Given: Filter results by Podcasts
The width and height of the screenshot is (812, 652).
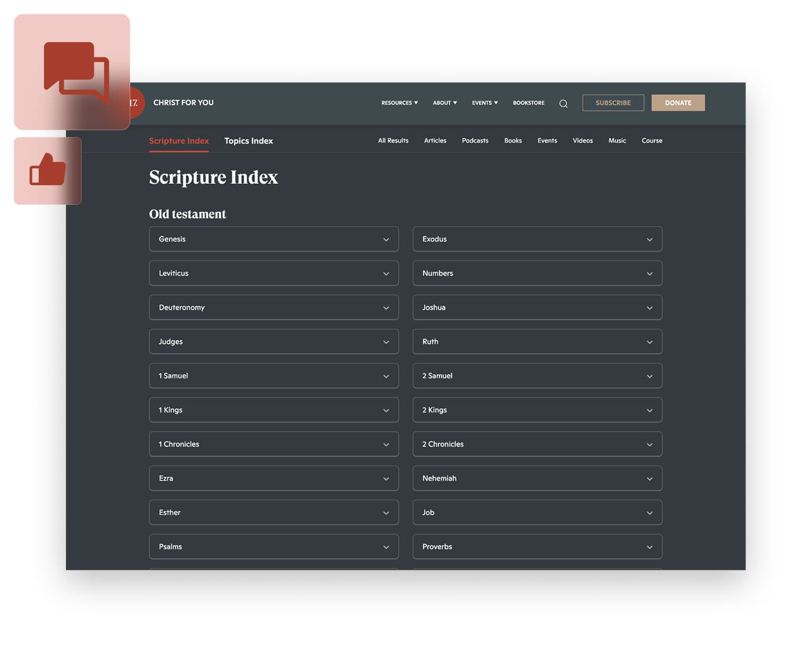Looking at the screenshot, I should click(x=475, y=141).
